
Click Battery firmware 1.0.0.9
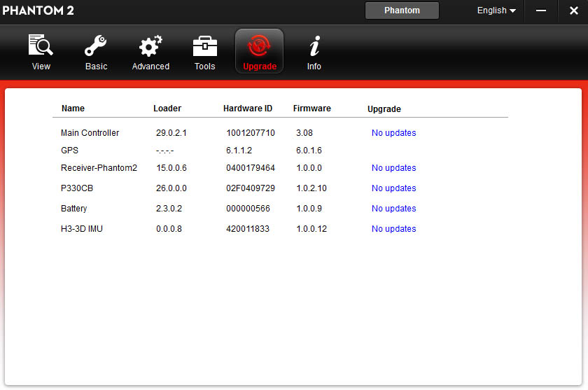coord(309,208)
